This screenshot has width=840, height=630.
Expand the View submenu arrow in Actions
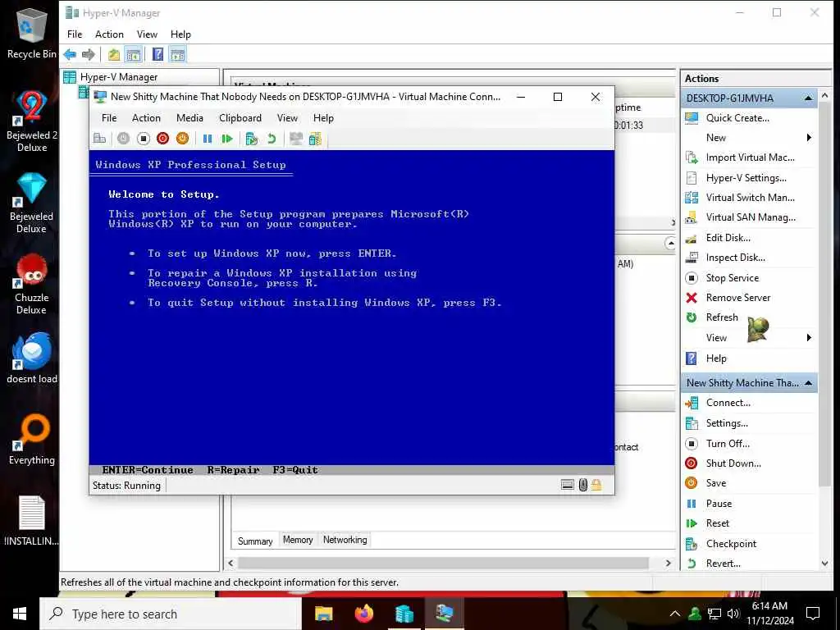(808, 337)
